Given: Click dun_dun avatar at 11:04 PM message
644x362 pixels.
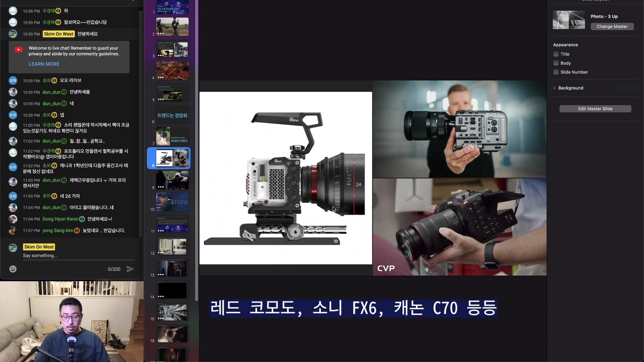Looking at the screenshot, I should [13, 207].
